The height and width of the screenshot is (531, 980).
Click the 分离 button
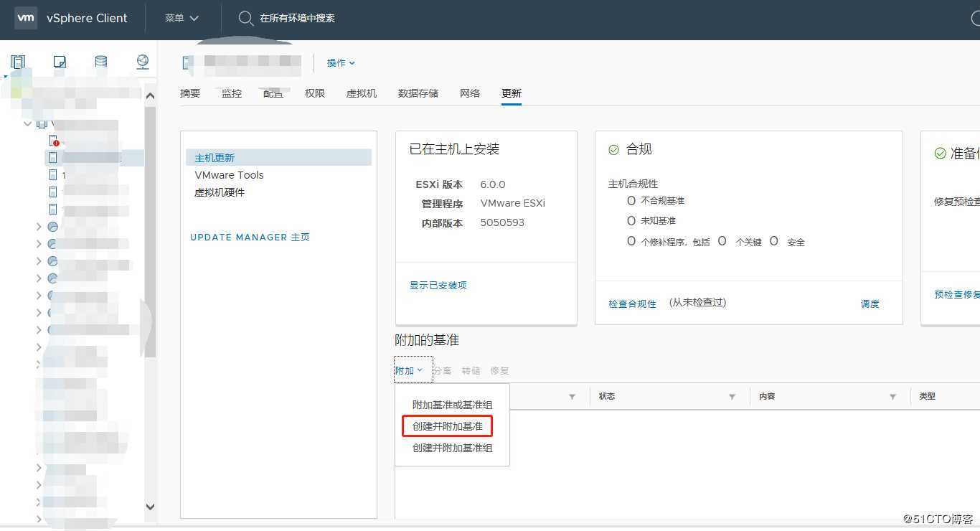point(443,371)
